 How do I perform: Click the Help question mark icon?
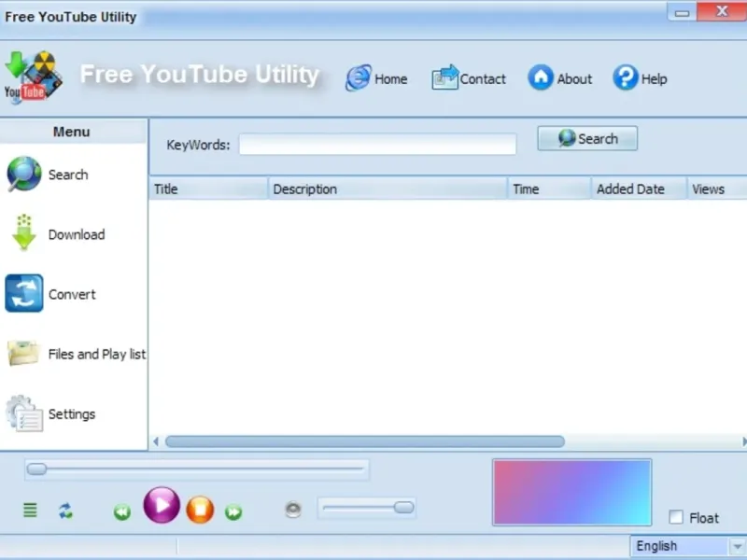[x=625, y=77]
